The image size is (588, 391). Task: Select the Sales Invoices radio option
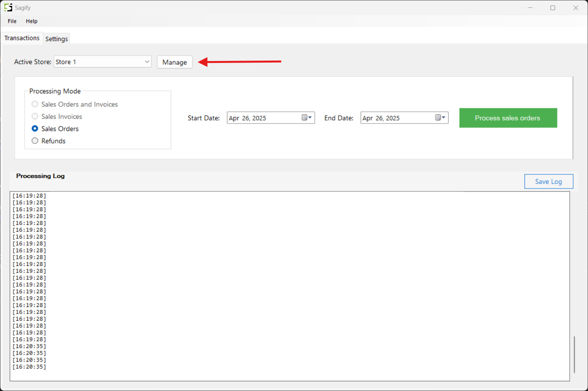click(x=57, y=117)
